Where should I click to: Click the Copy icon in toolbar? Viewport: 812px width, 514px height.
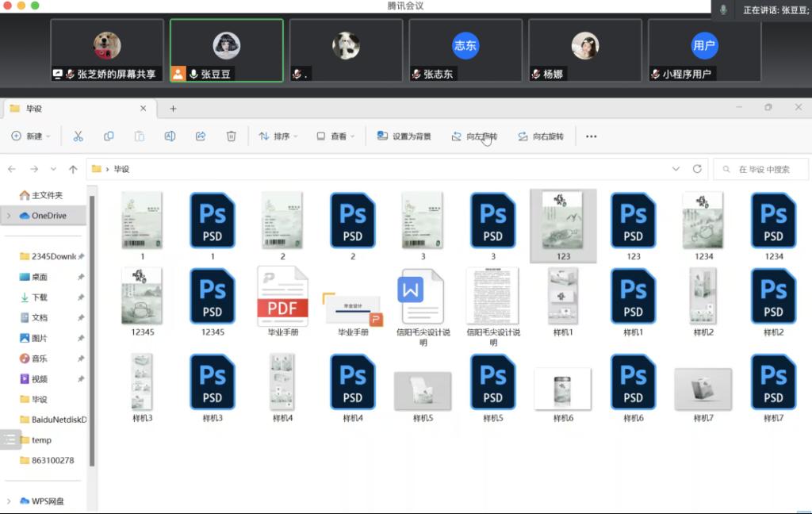pos(109,136)
